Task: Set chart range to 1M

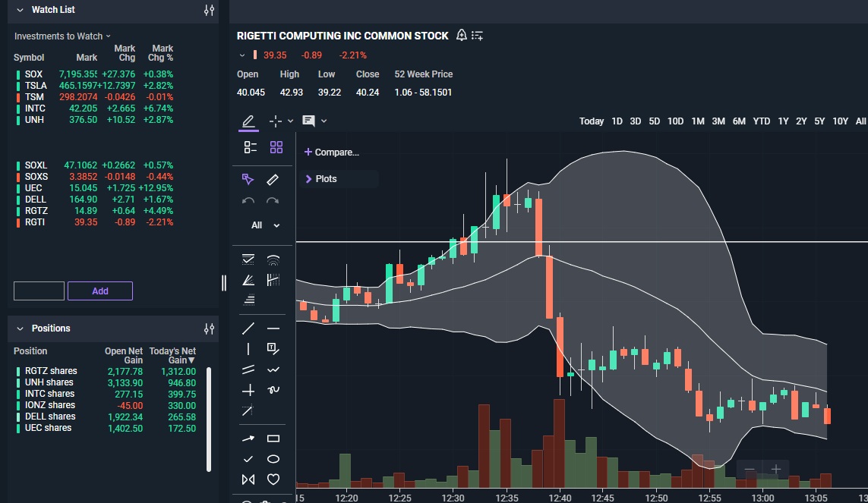Action: (697, 121)
